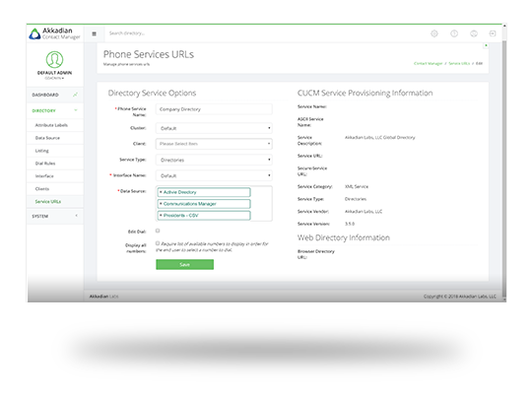Viewport: 532px width, 397px height.
Task: Open Clients in sidebar
Action: (55, 189)
